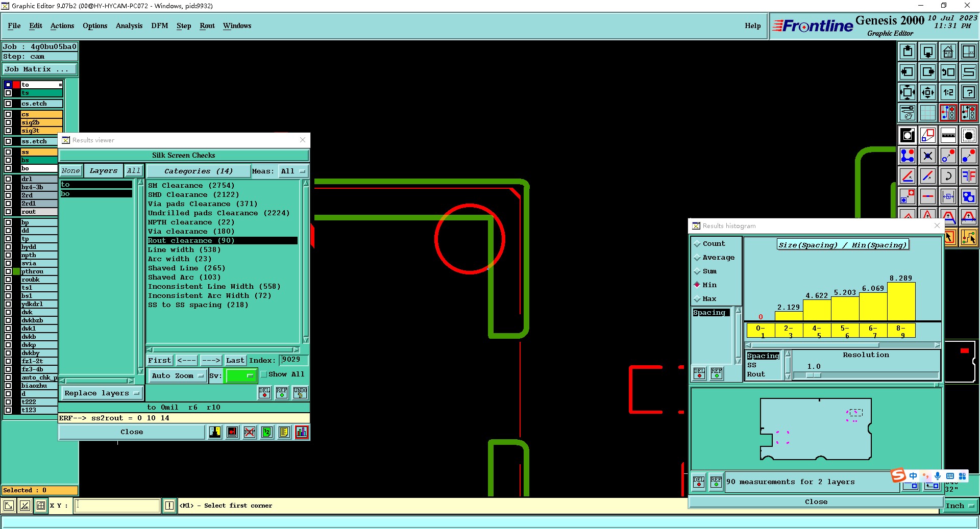Image resolution: width=980 pixels, height=529 pixels.
Task: Enable the Show All checkbox
Action: pyautogui.click(x=264, y=374)
